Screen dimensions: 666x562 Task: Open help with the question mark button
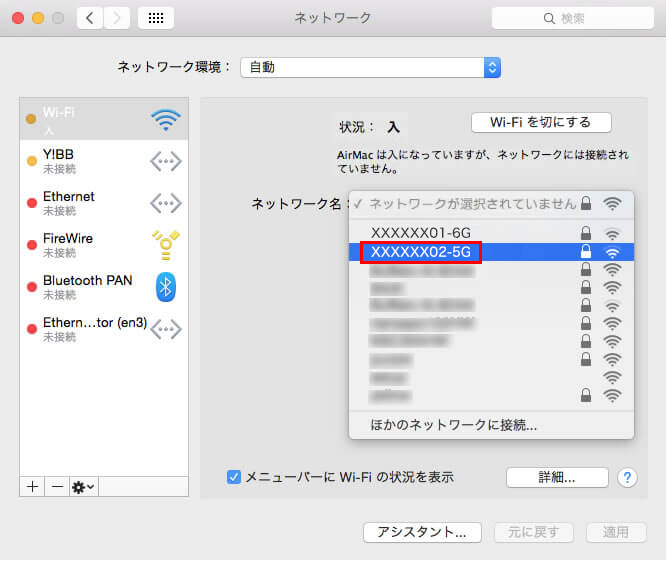click(627, 477)
